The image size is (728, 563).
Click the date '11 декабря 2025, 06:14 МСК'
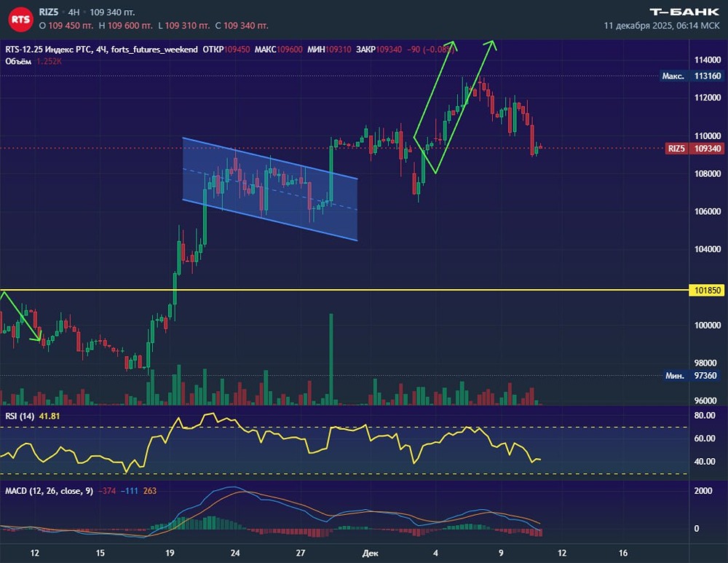(662, 25)
